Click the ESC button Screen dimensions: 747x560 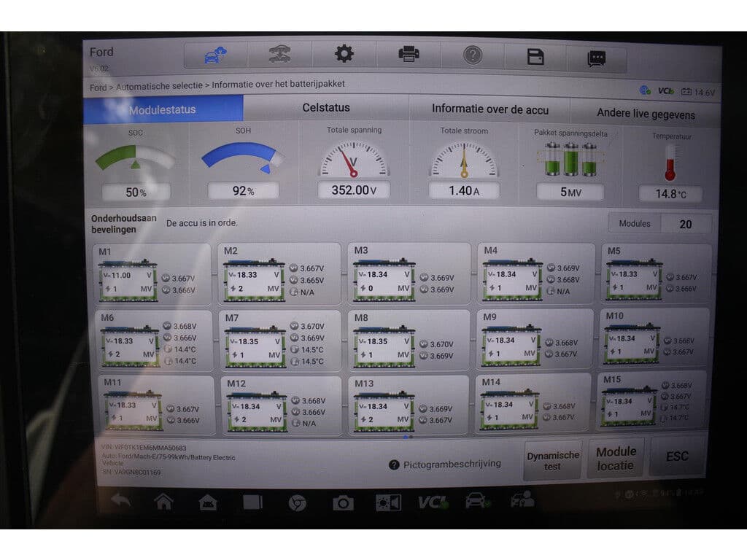[677, 457]
